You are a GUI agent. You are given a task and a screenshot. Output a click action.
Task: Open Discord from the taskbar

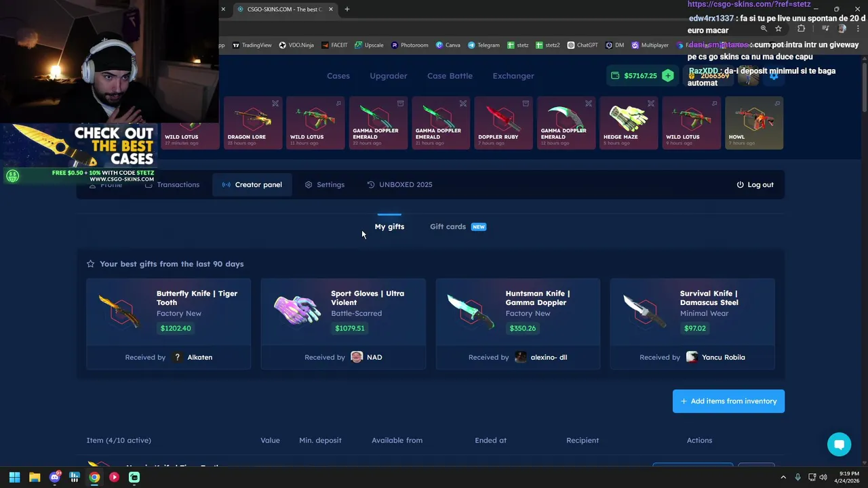point(54,477)
